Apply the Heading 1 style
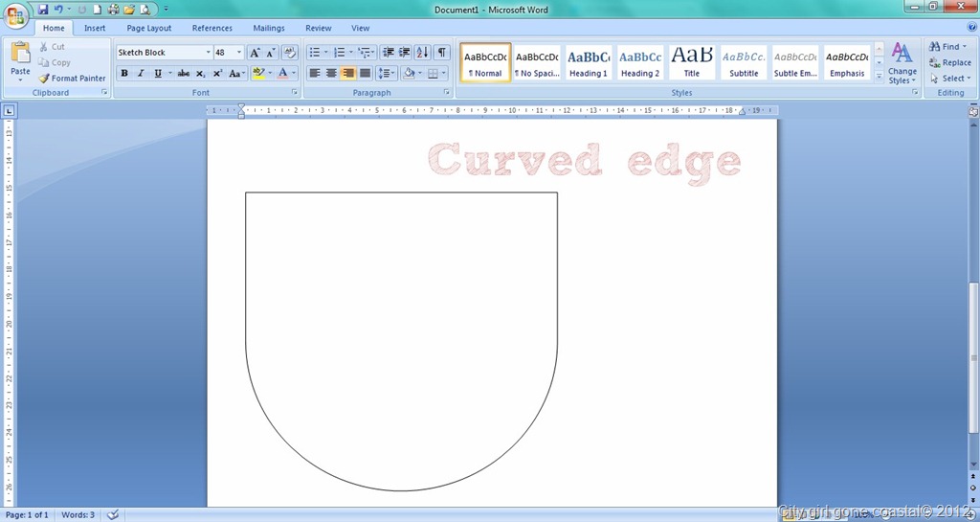Viewport: 980px width, 522px height. coord(589,62)
